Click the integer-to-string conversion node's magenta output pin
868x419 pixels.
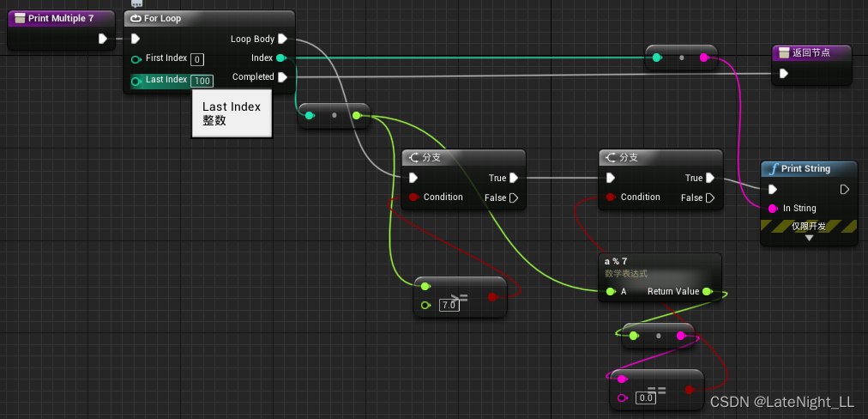pyautogui.click(x=704, y=57)
